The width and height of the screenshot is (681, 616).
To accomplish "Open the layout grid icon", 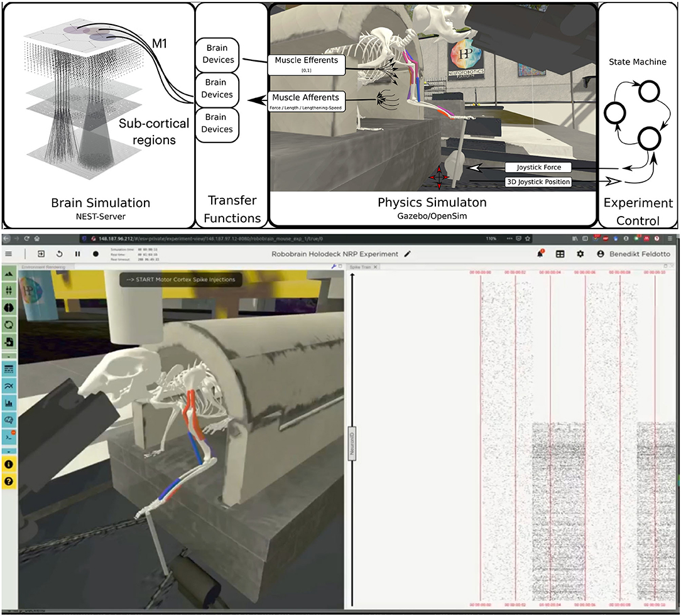I will click(x=560, y=254).
